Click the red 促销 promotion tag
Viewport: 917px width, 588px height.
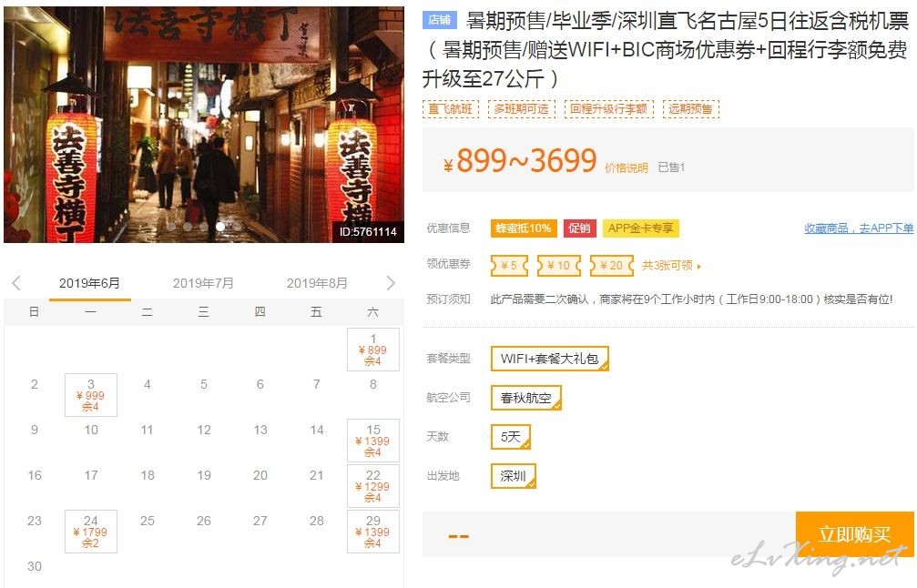click(579, 228)
